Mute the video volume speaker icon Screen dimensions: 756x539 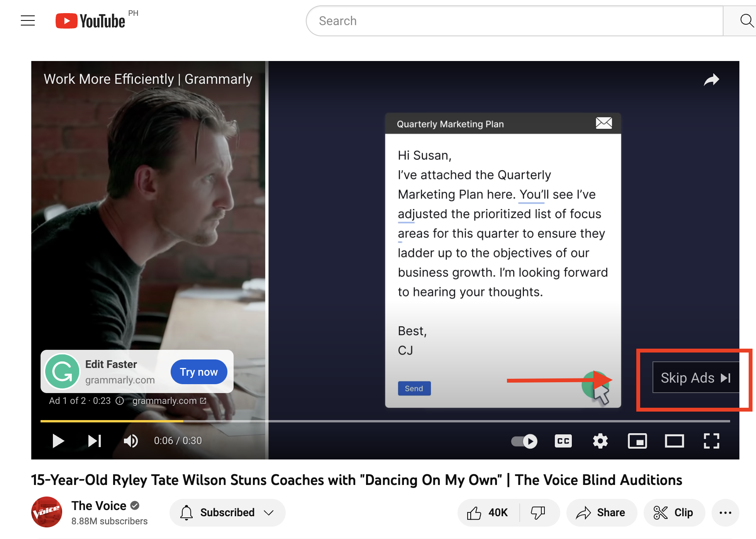click(x=131, y=441)
